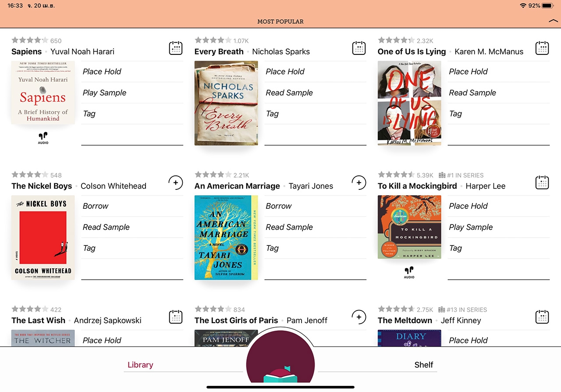561x392 pixels.
Task: Tag the Every Breath book
Action: coord(272,114)
